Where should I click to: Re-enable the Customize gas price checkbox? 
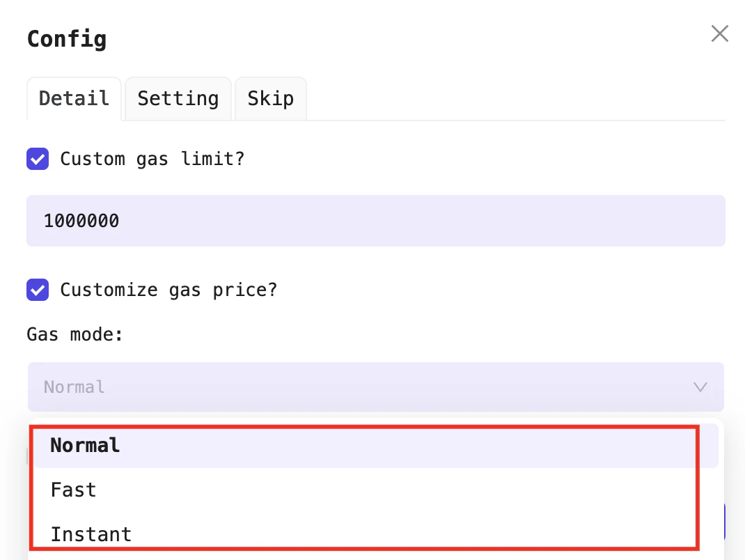[37, 290]
